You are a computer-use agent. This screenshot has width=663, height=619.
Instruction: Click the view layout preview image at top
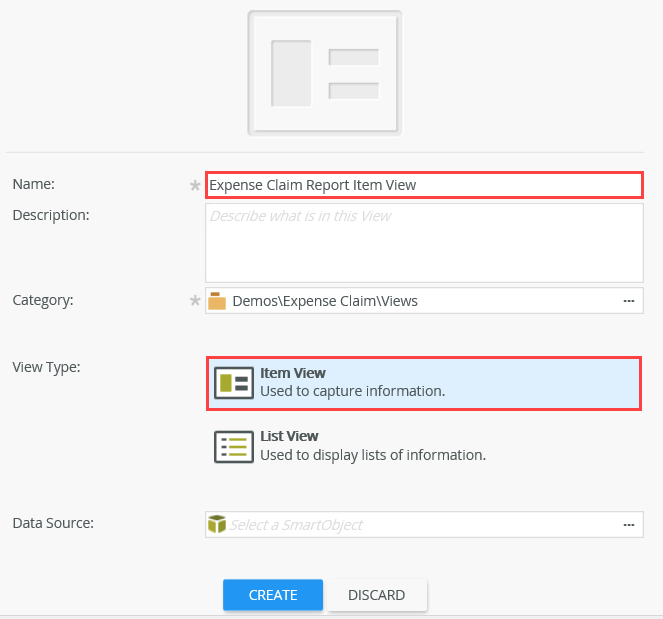click(325, 73)
